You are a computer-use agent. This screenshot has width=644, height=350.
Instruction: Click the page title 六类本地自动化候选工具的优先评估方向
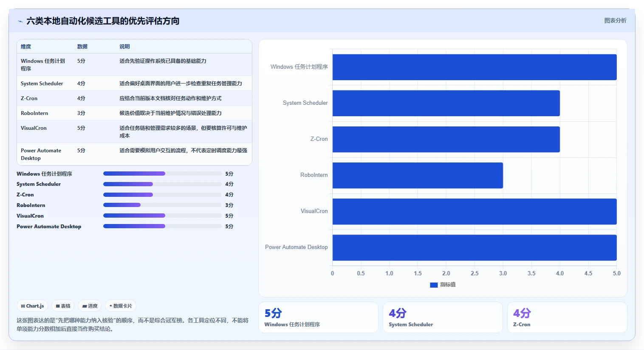pyautogui.click(x=103, y=21)
